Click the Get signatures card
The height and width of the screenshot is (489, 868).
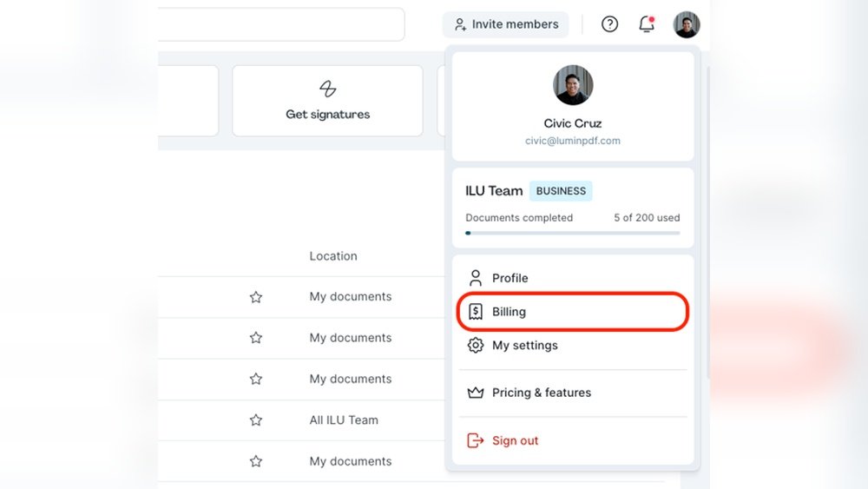point(328,101)
